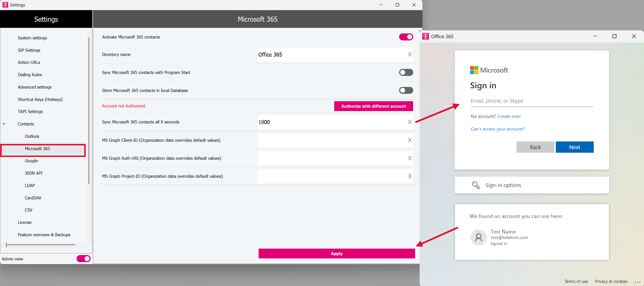
Task: Clear the Directory name field with X
Action: pos(409,55)
